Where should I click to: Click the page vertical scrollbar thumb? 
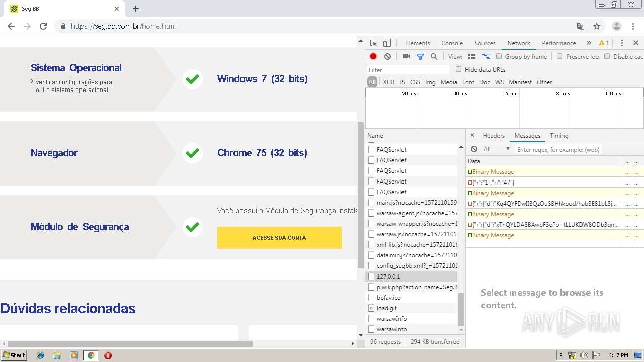360,195
